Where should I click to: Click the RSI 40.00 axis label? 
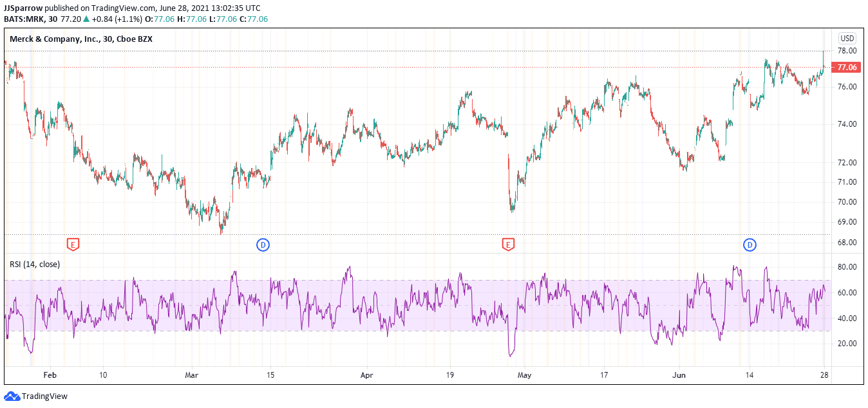pos(847,319)
